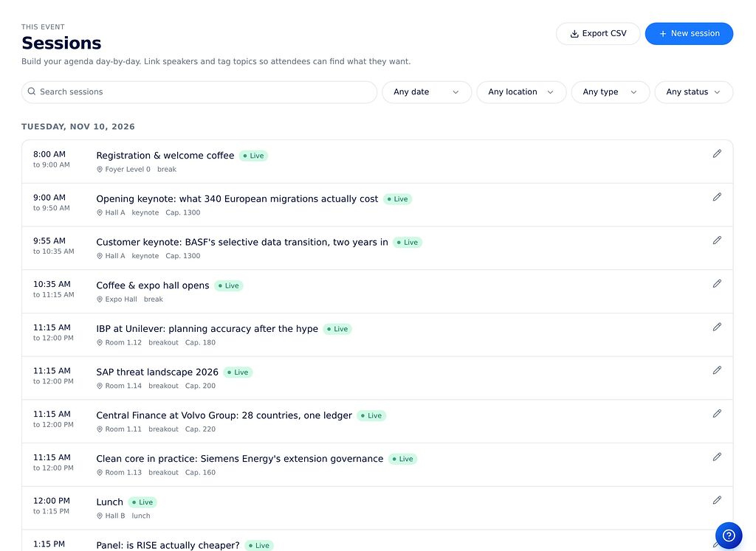This screenshot has height=551, width=756.
Task: Click the Tuesday, Nov 10, 2026 date heading
Action: point(78,127)
